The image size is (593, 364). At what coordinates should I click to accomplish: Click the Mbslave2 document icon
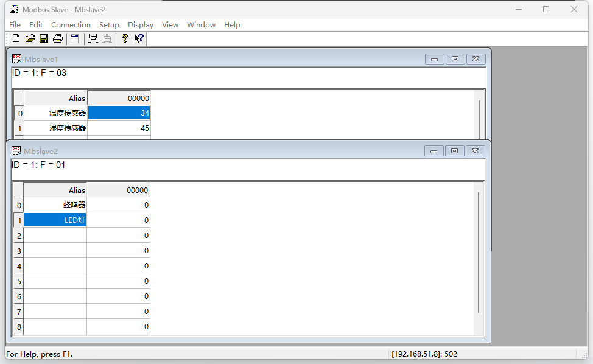tap(16, 151)
